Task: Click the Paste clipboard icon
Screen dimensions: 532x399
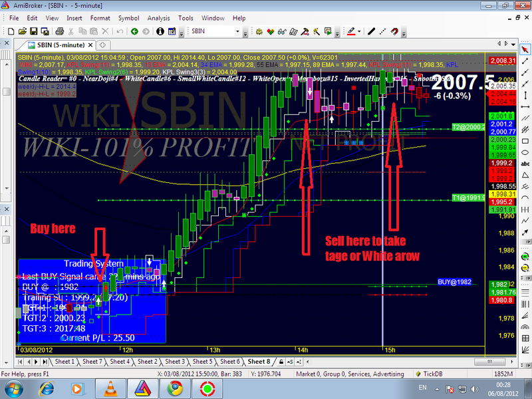Action: coord(94,31)
